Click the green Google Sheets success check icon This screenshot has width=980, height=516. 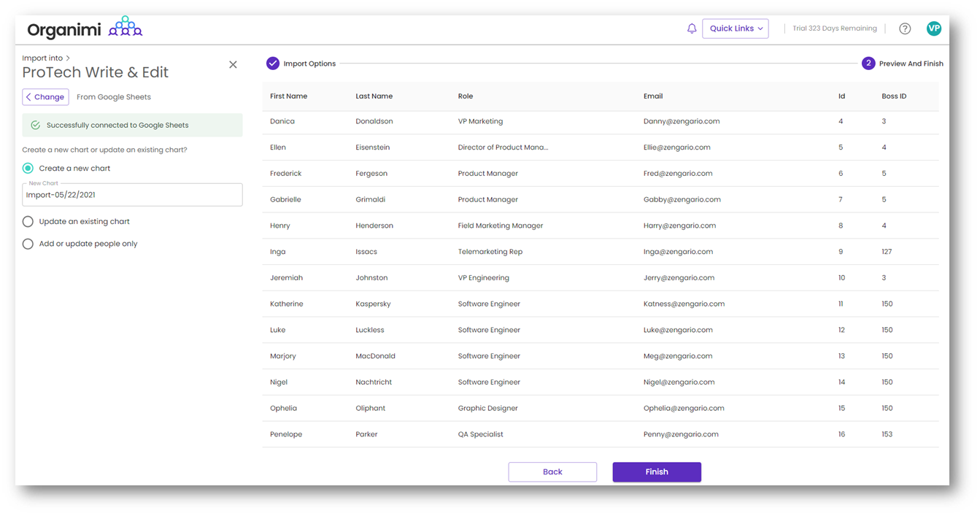(x=35, y=126)
